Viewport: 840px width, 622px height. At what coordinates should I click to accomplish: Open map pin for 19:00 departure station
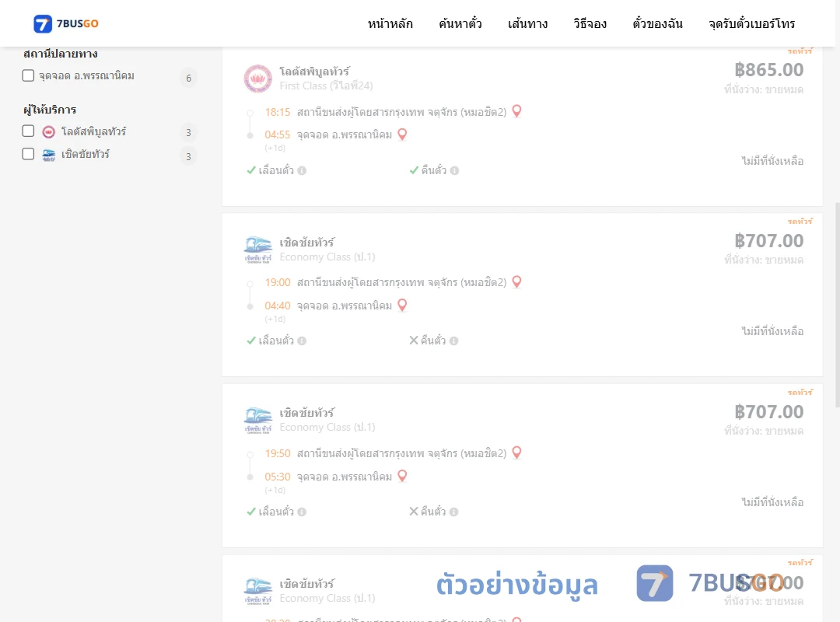coord(517,281)
